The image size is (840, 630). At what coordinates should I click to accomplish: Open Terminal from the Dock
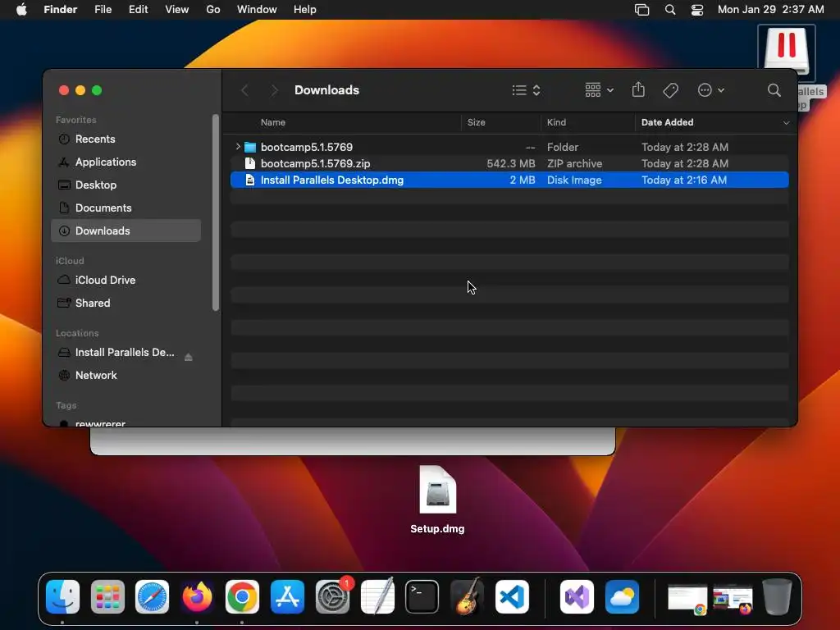pyautogui.click(x=422, y=597)
